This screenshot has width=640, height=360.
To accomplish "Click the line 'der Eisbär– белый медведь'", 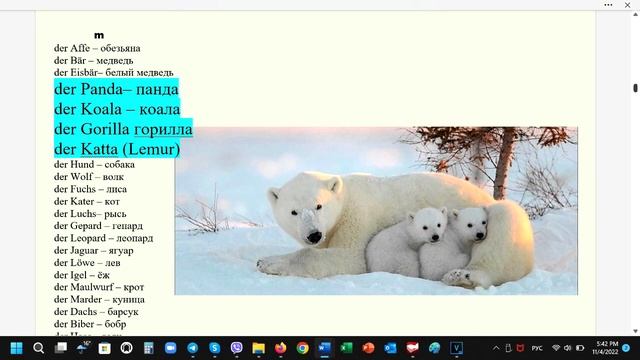I will (113, 73).
